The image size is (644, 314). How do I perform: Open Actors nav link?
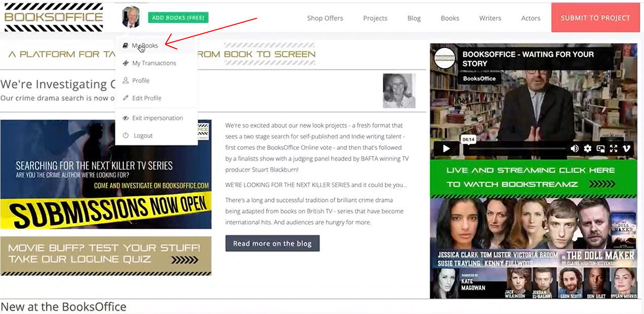531,18
